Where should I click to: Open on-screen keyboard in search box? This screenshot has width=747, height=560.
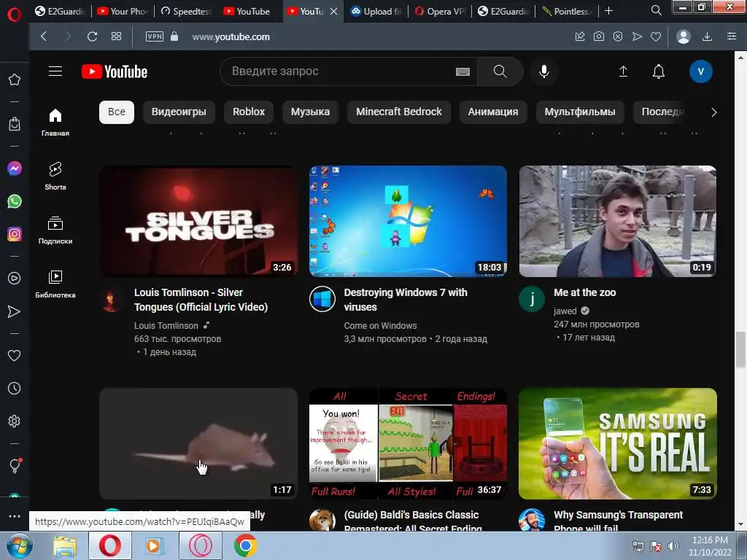462,72
